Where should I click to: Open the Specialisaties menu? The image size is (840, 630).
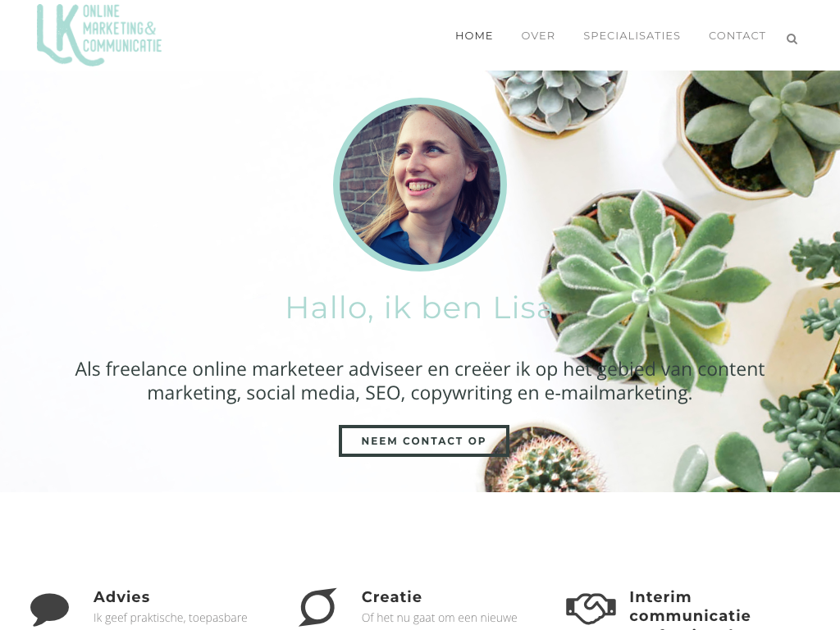(x=632, y=36)
